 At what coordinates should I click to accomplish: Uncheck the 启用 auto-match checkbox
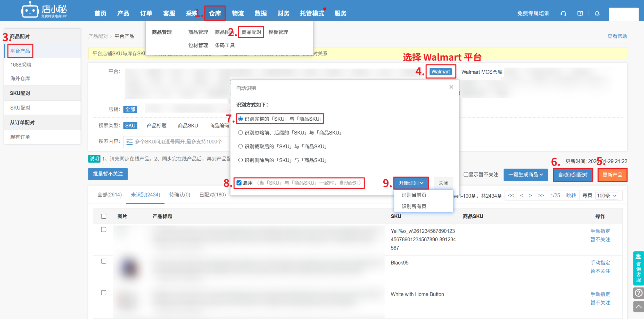(239, 183)
